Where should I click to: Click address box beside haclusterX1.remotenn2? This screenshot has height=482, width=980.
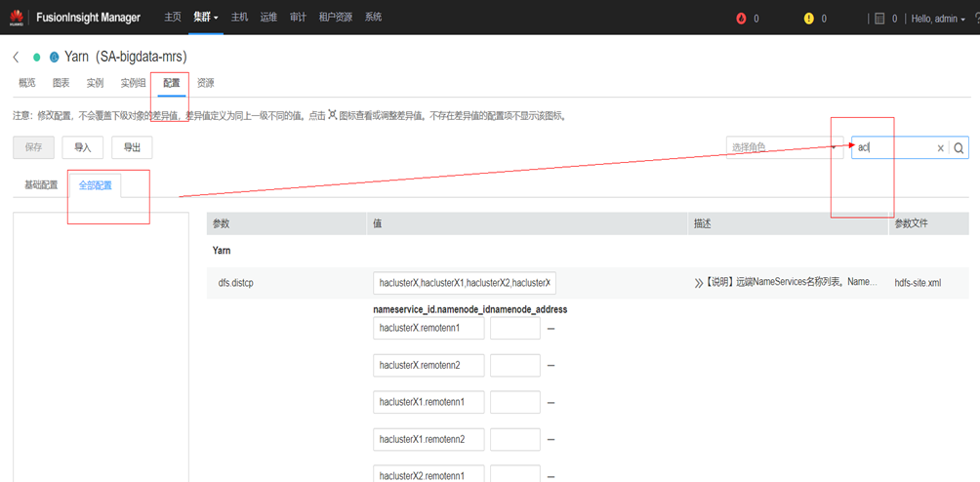pos(515,439)
